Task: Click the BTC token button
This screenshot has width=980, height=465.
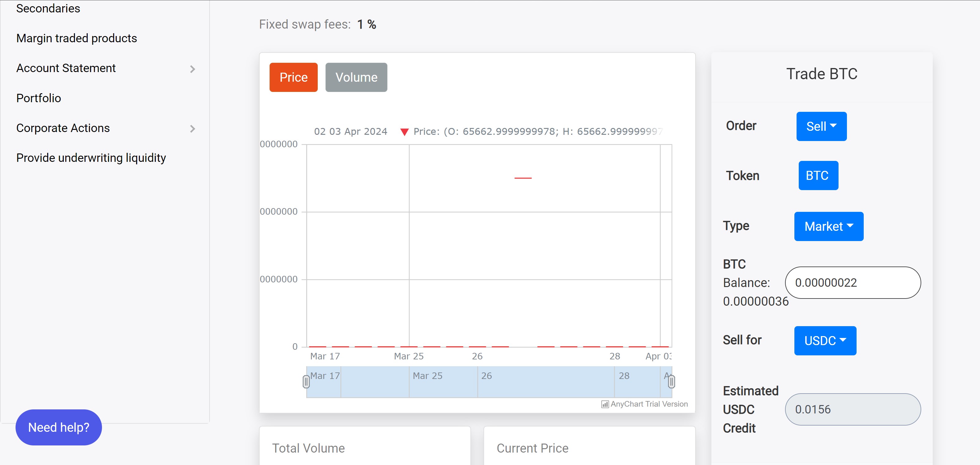Action: [x=818, y=175]
